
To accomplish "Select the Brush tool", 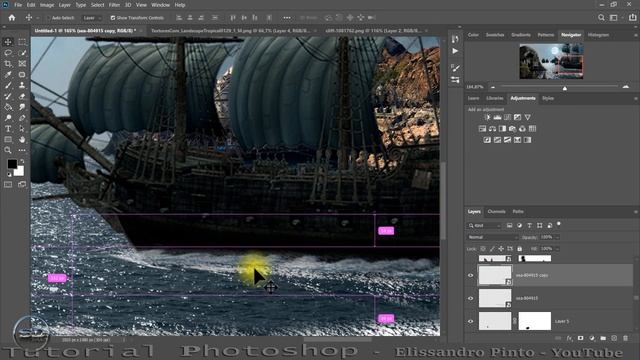I will 8,85.
